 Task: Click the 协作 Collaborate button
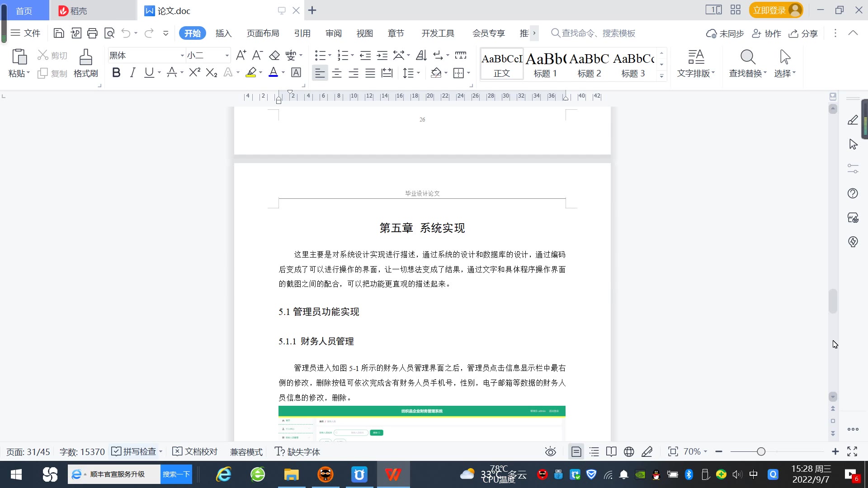(x=767, y=33)
